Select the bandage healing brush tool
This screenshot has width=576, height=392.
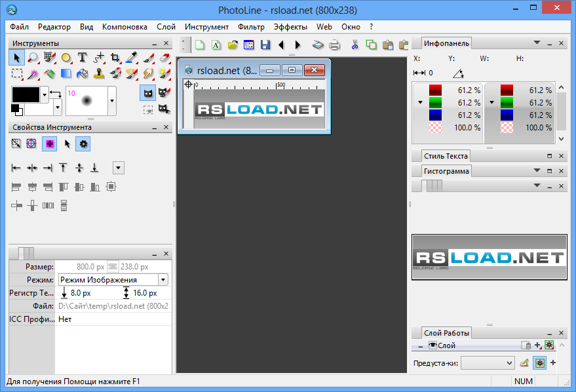coord(132,74)
